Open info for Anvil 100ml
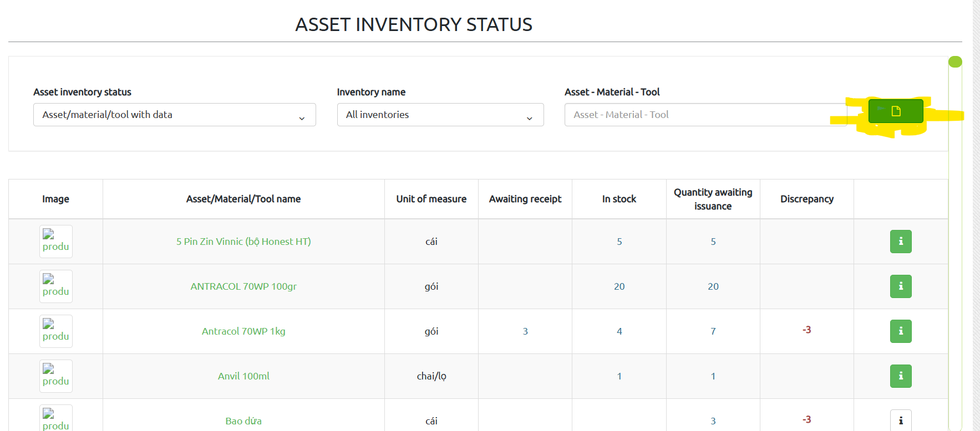Viewport: 980px width, 431px height. [x=900, y=376]
